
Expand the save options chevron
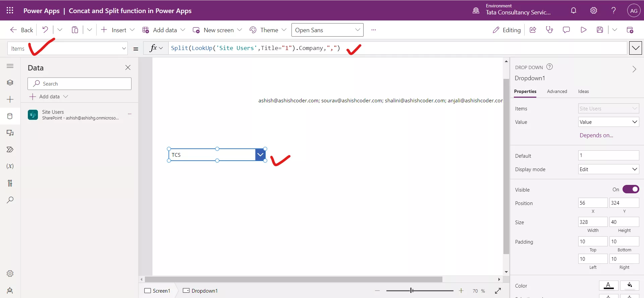(x=614, y=30)
